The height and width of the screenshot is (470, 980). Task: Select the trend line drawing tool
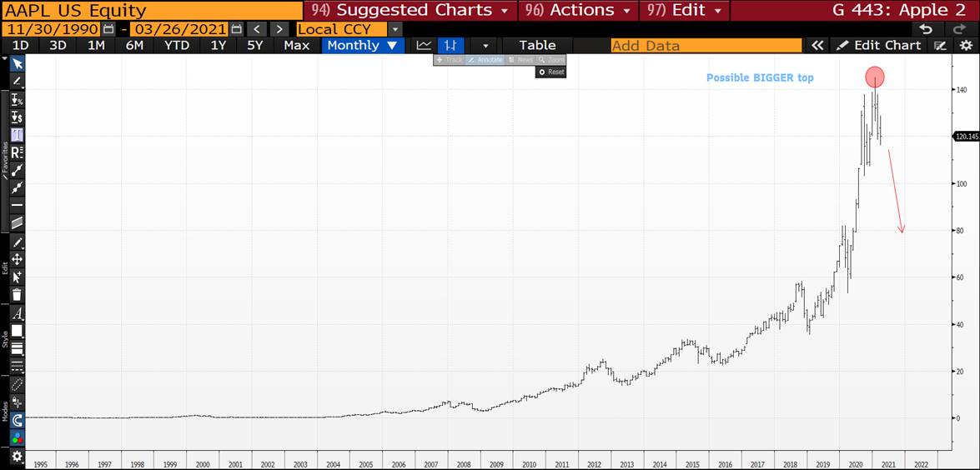pyautogui.click(x=17, y=81)
